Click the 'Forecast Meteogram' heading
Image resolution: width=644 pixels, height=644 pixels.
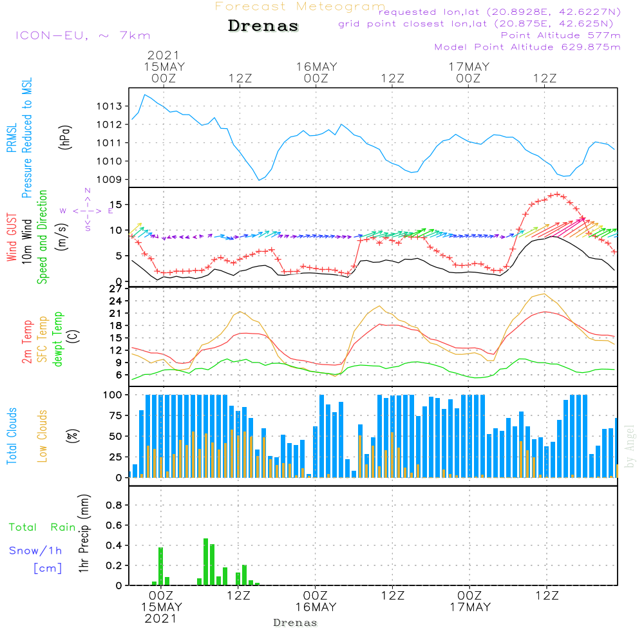pyautogui.click(x=300, y=6)
